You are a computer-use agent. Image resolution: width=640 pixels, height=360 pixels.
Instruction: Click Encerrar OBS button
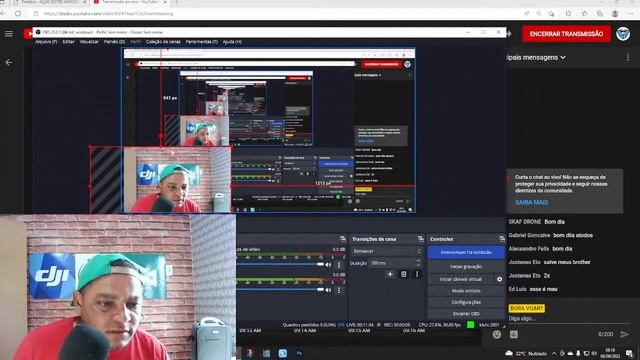pyautogui.click(x=466, y=314)
